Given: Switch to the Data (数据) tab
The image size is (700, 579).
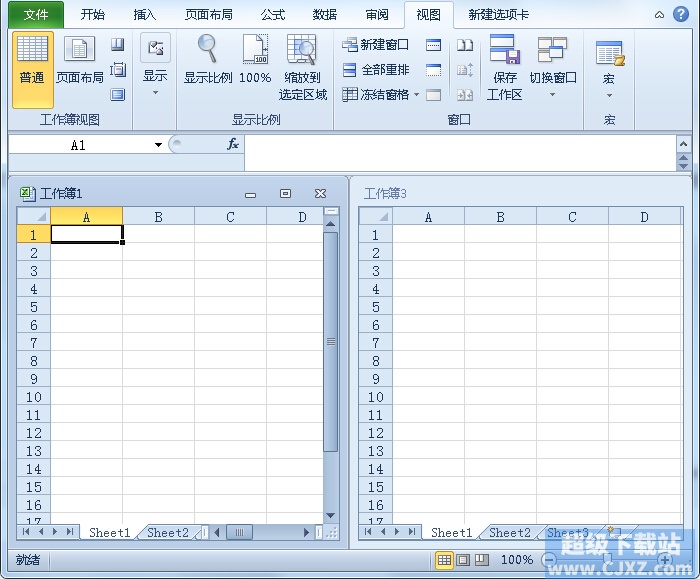Looking at the screenshot, I should click(325, 15).
